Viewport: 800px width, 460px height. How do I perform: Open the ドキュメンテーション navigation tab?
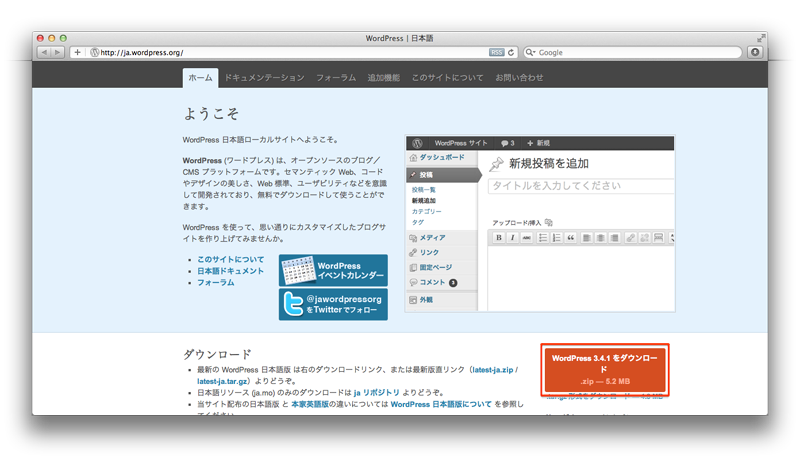point(264,78)
